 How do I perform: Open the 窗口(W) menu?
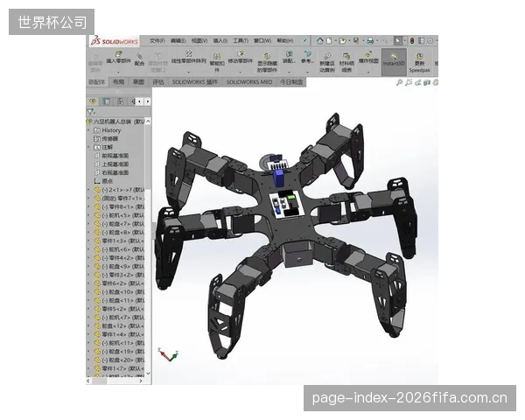(x=262, y=41)
